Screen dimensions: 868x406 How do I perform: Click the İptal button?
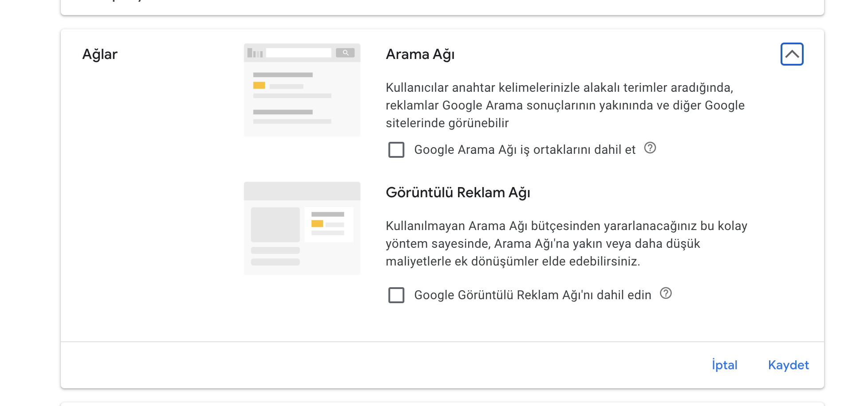[x=725, y=365]
